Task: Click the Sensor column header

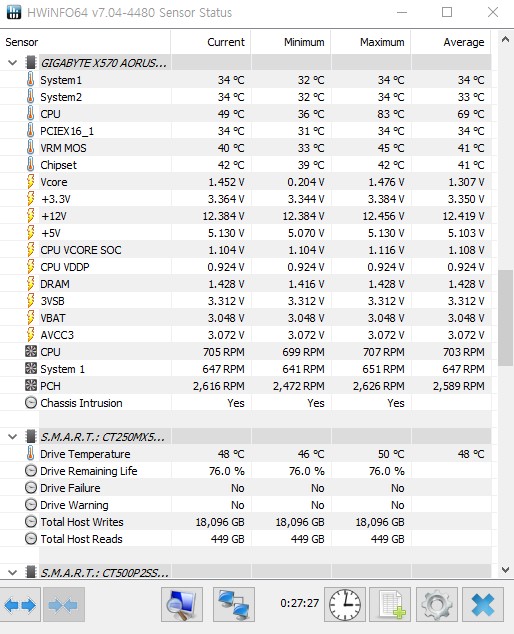Action: [x=85, y=42]
